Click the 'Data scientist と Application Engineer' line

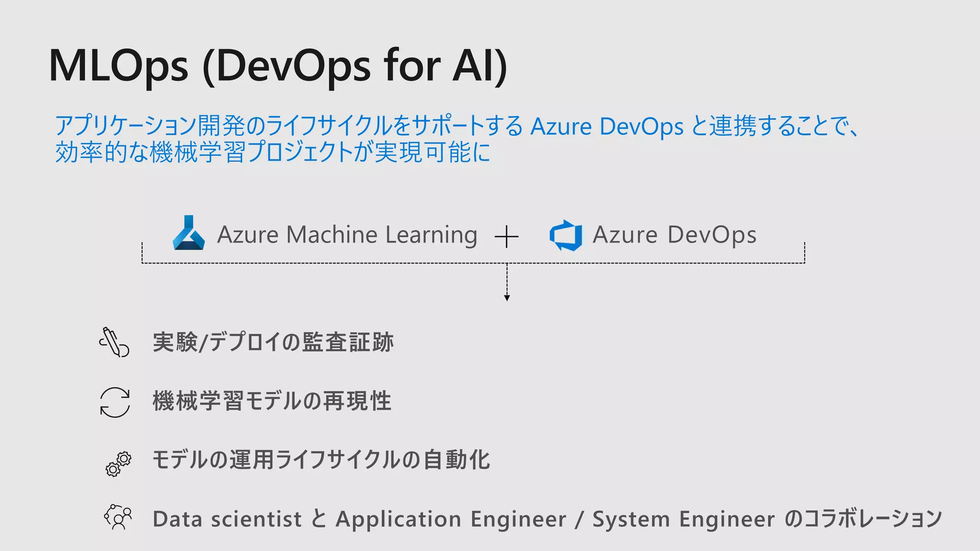tap(547, 519)
